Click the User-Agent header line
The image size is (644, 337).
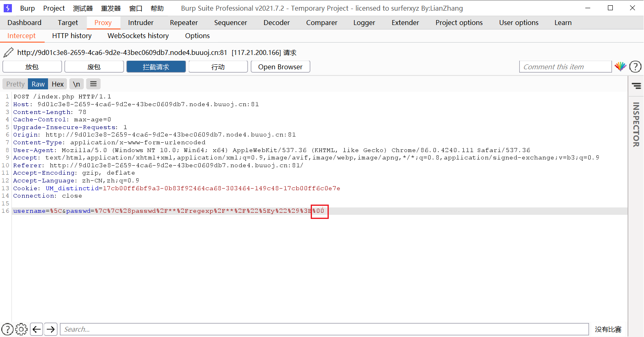pos(272,150)
